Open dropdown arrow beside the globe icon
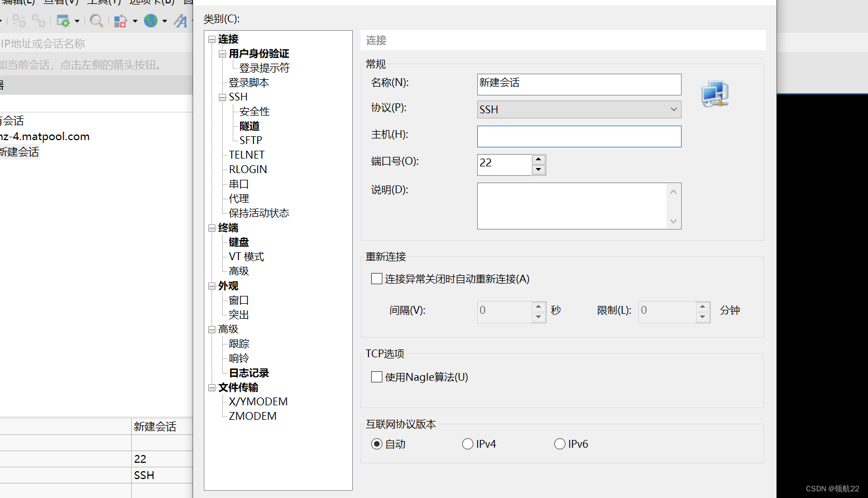Viewport: 868px width, 498px height. 165,21
